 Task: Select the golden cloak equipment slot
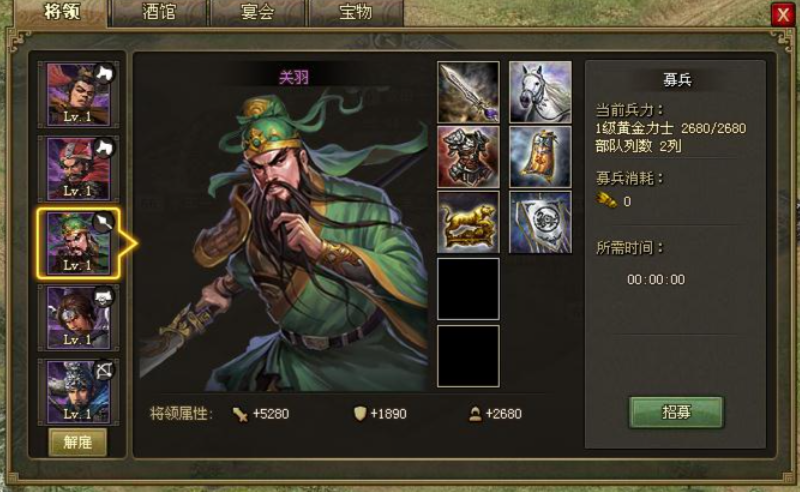point(540,157)
